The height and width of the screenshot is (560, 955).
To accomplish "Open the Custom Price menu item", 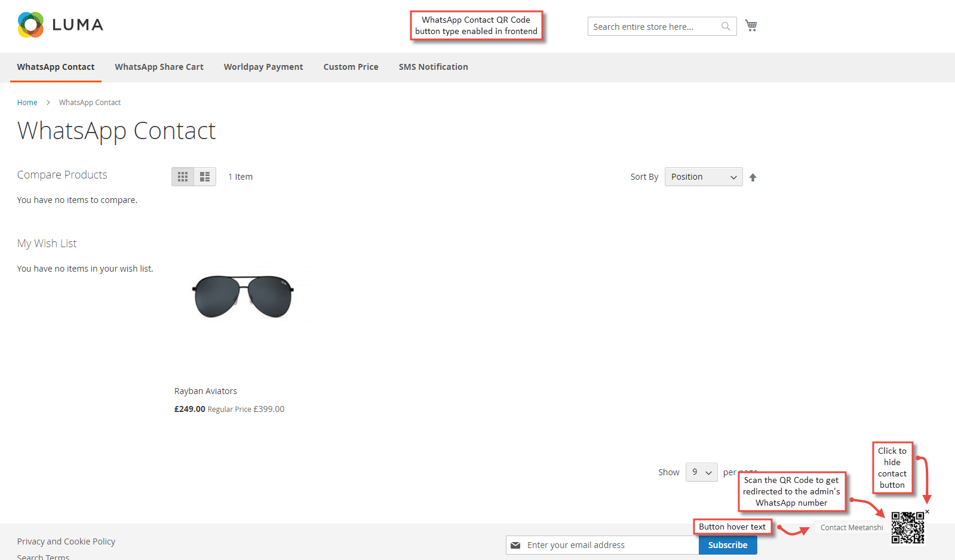I will point(351,67).
